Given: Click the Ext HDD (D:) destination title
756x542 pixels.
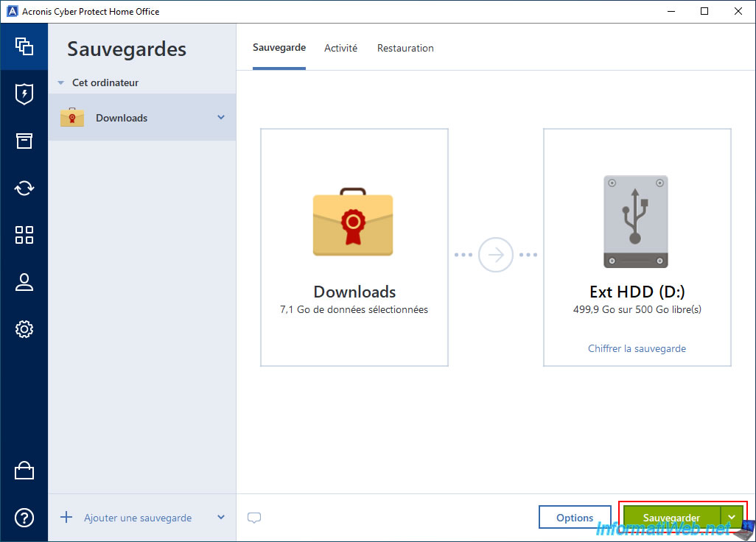Looking at the screenshot, I should pyautogui.click(x=637, y=292).
